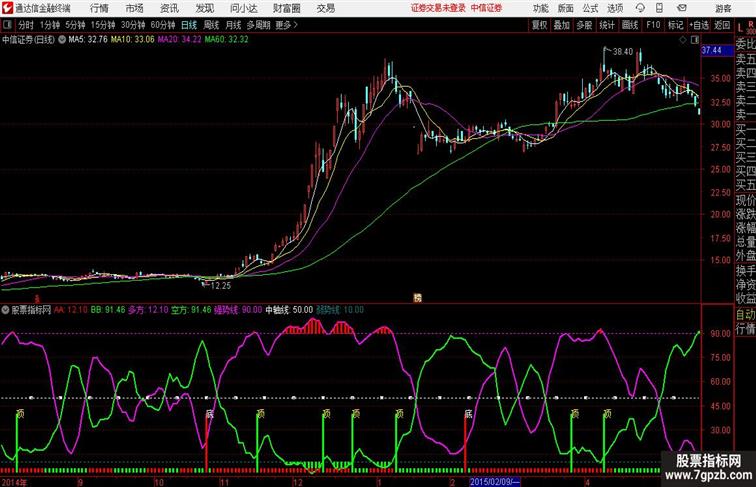Switch to 30分钟 period tab
The width and height of the screenshot is (756, 487).
pos(133,25)
